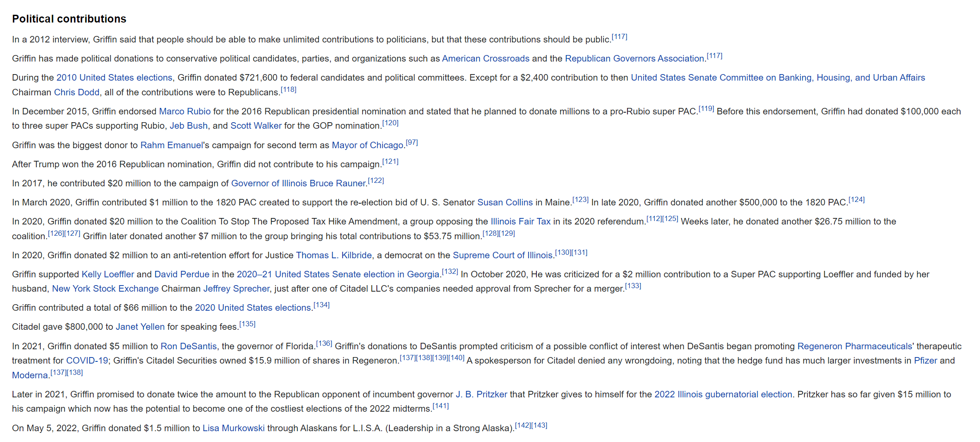Click the Jeb Bush link
Screen dimensions: 980x442
(189, 126)
